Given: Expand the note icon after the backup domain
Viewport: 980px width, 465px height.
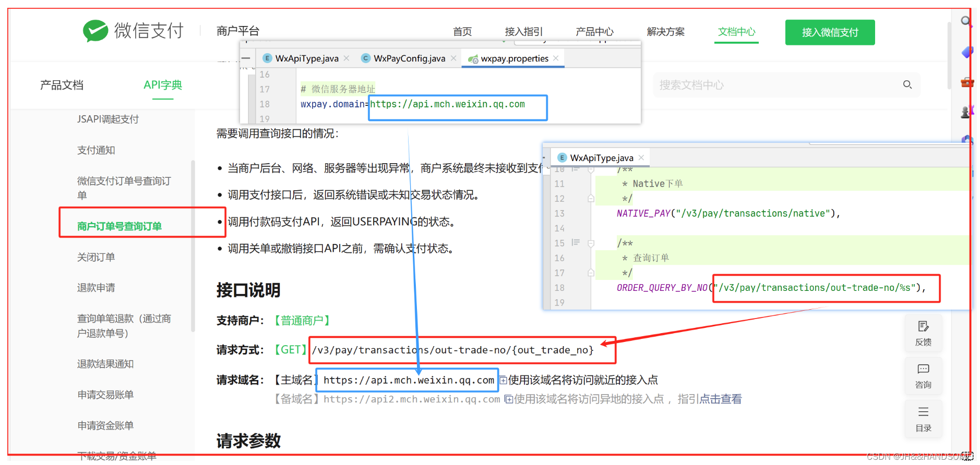Looking at the screenshot, I should click(508, 399).
